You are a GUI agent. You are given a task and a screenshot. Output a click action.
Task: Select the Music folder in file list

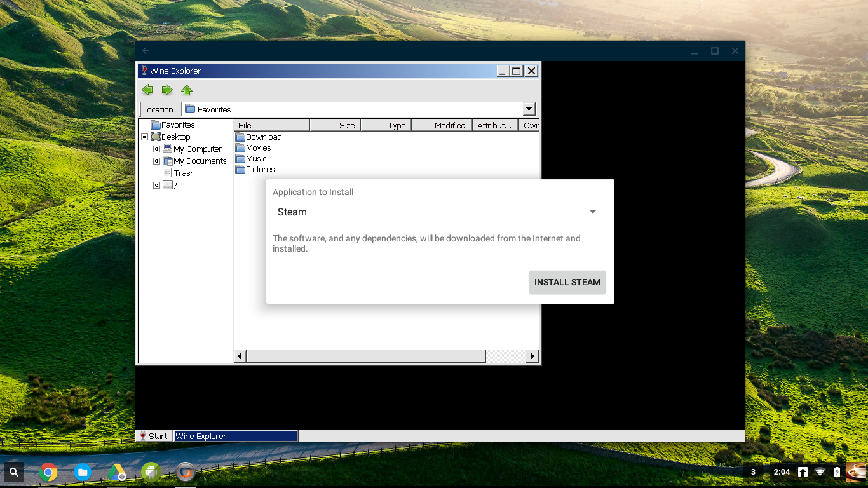coord(251,158)
